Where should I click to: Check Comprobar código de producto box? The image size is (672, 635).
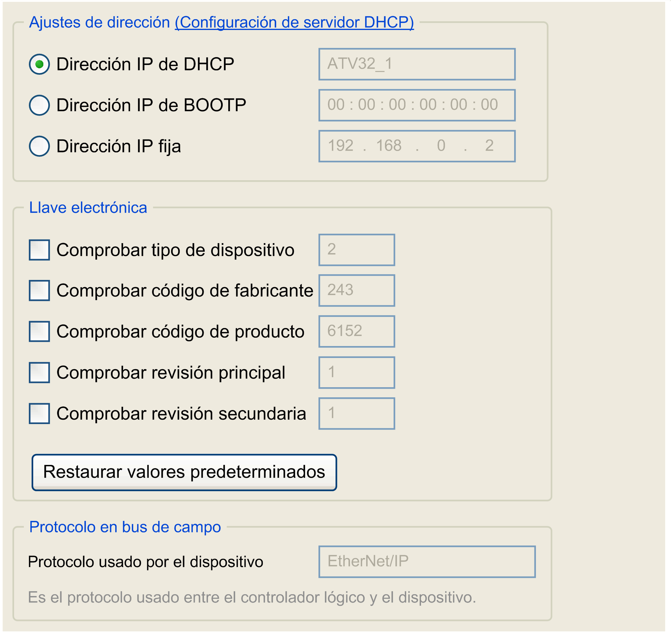39,331
